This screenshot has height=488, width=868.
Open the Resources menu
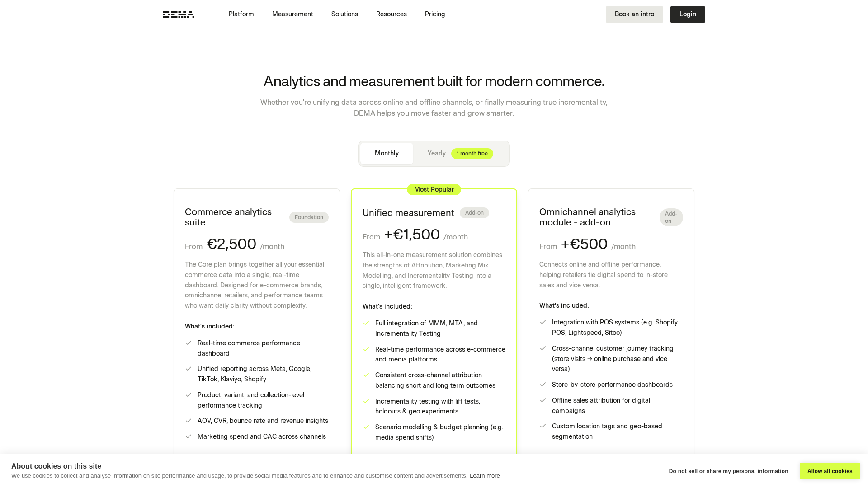pyautogui.click(x=391, y=14)
